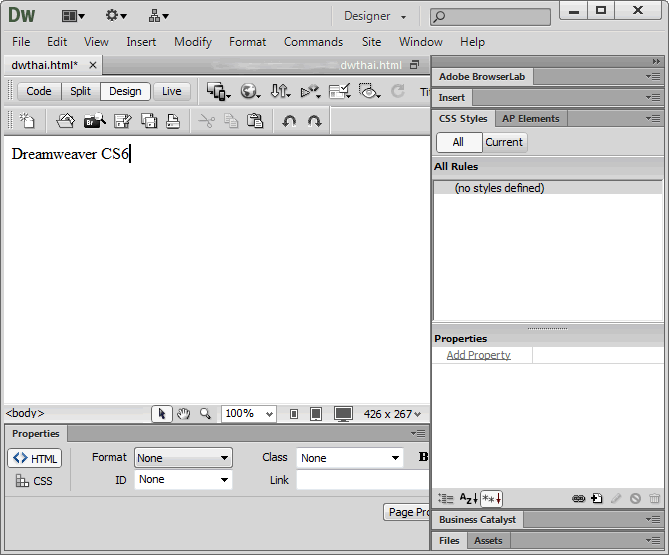Open the File menu
Image resolution: width=669 pixels, height=555 pixels.
tap(21, 42)
